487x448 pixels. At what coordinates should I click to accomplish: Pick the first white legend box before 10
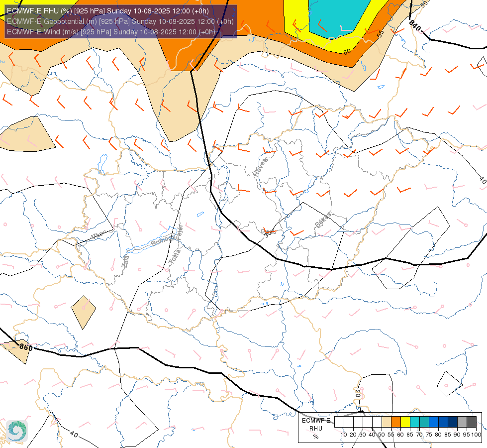click(339, 422)
